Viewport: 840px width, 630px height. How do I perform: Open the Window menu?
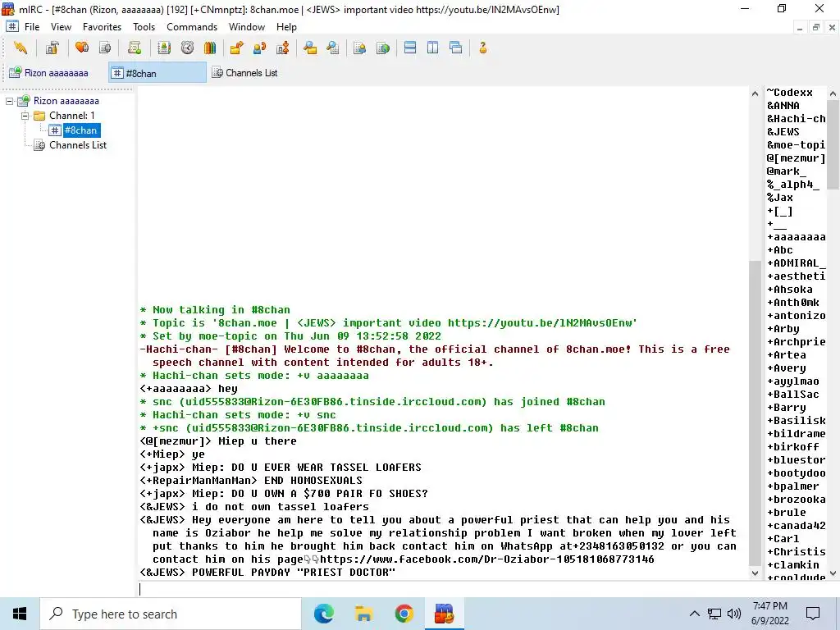pos(246,27)
